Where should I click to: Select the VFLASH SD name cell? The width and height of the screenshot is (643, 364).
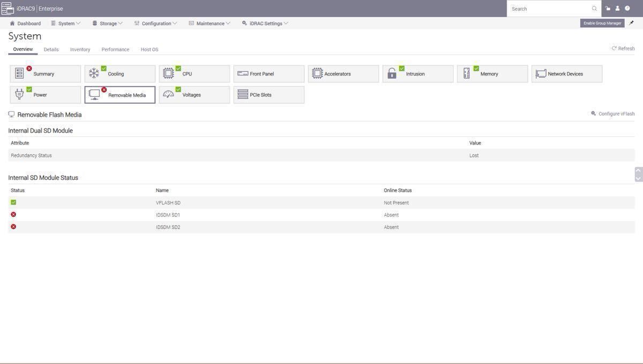tap(168, 203)
